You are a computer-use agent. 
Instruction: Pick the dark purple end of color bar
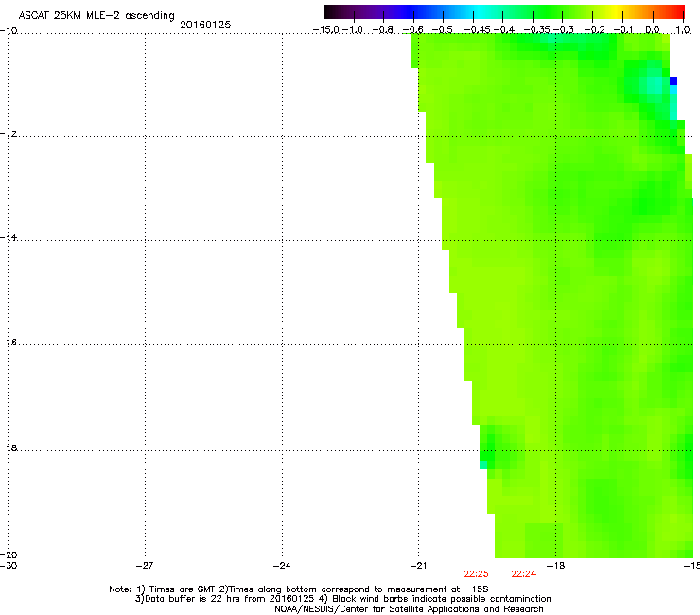329,12
